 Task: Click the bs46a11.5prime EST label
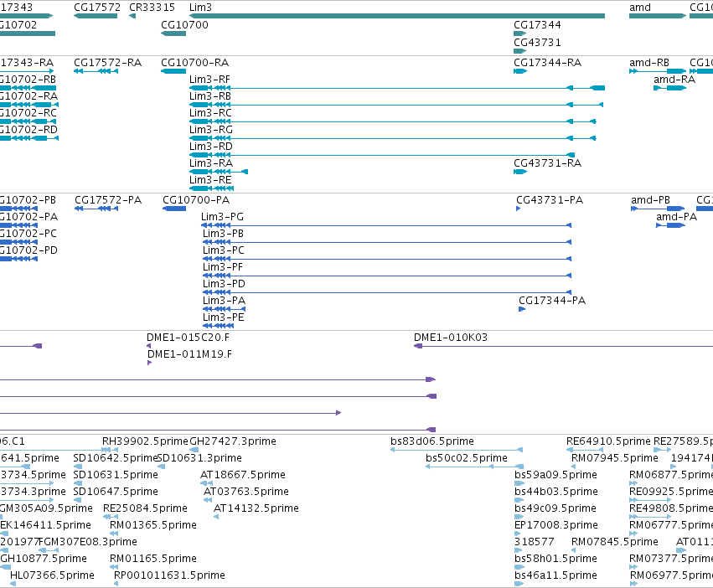pyautogui.click(x=555, y=575)
